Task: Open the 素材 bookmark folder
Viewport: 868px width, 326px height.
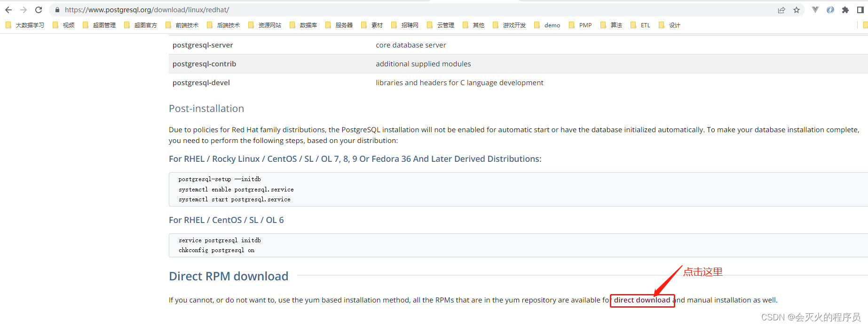Action: [372, 25]
